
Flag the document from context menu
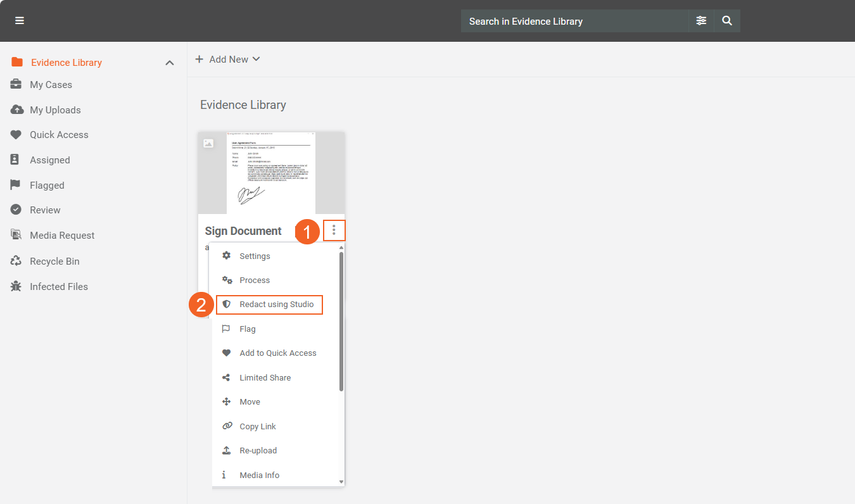pos(247,329)
